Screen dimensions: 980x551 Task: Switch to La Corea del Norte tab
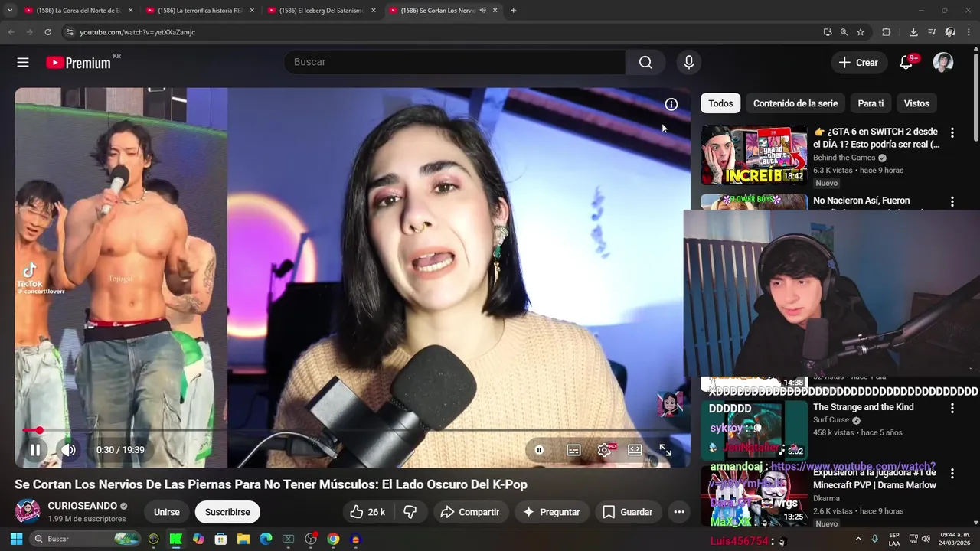point(80,11)
